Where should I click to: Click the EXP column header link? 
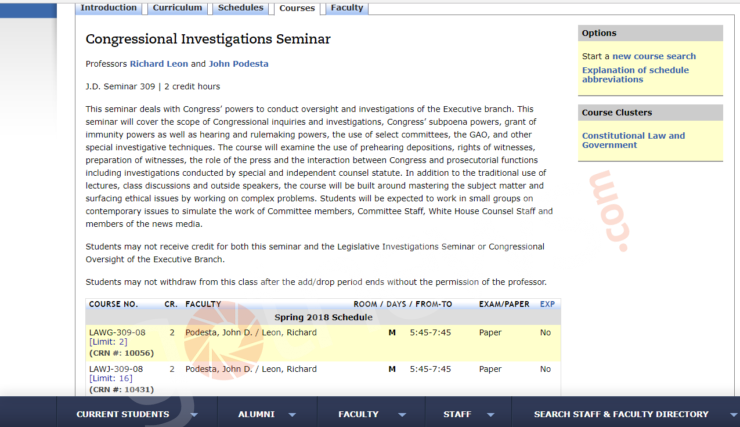point(547,304)
